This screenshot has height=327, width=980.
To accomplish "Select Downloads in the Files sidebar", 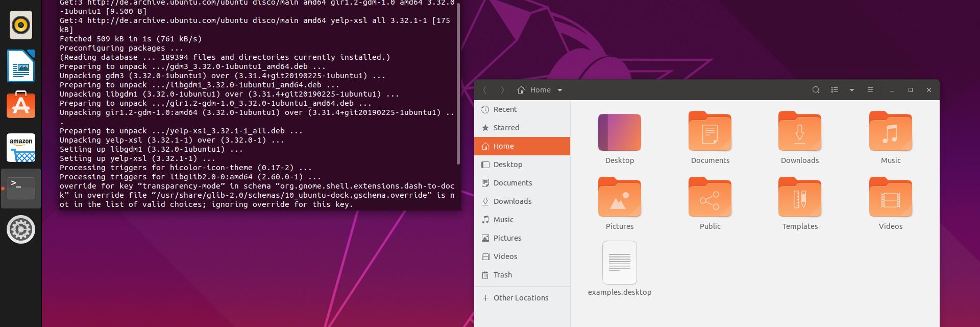I will pos(522,201).
